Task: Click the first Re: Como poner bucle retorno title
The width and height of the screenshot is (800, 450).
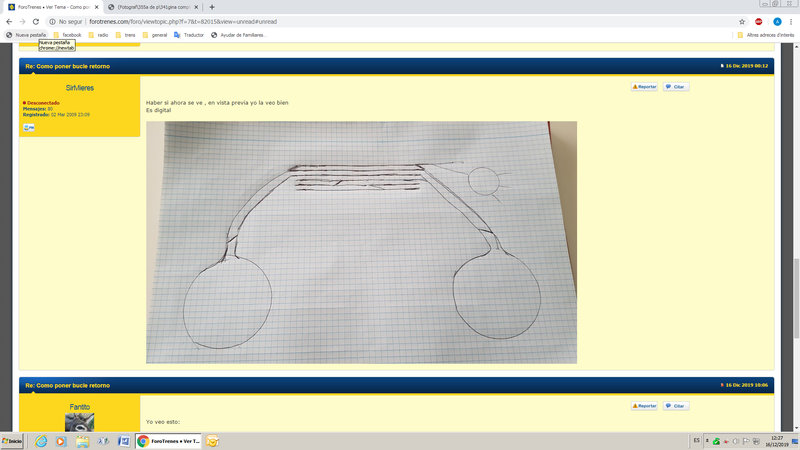Action: click(x=67, y=66)
